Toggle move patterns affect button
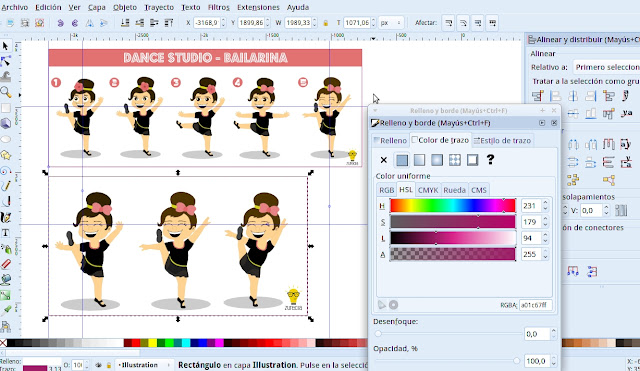640x371 pixels. click(492, 23)
